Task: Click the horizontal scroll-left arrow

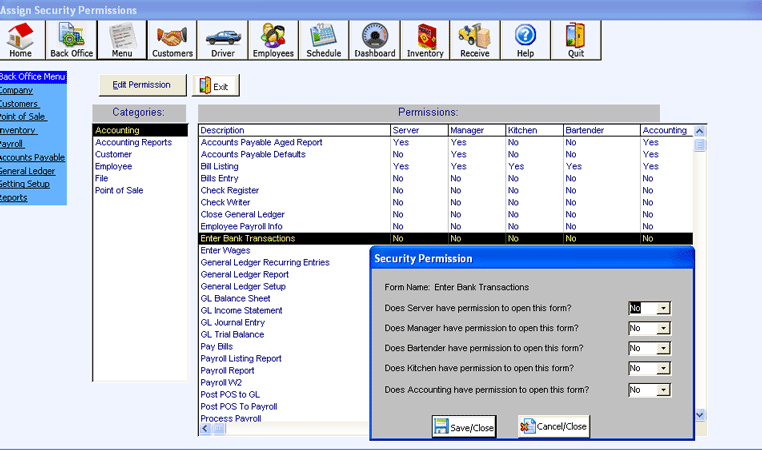Action: (x=206, y=429)
